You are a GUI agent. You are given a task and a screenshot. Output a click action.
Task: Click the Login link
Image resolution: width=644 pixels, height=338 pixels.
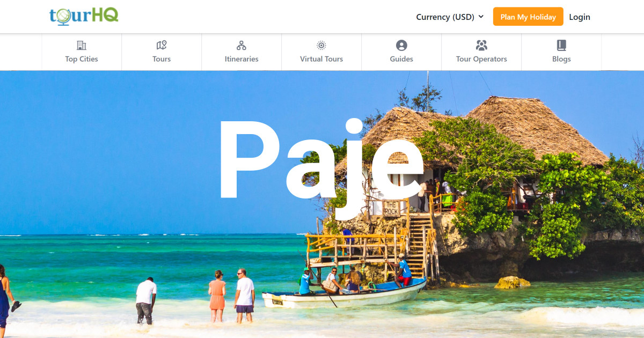click(x=580, y=17)
